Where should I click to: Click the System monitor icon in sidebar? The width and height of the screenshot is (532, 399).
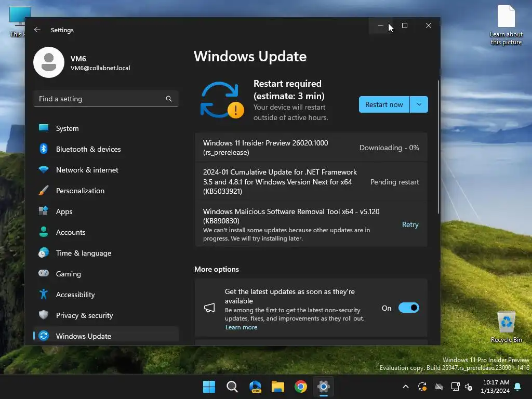pyautogui.click(x=44, y=128)
